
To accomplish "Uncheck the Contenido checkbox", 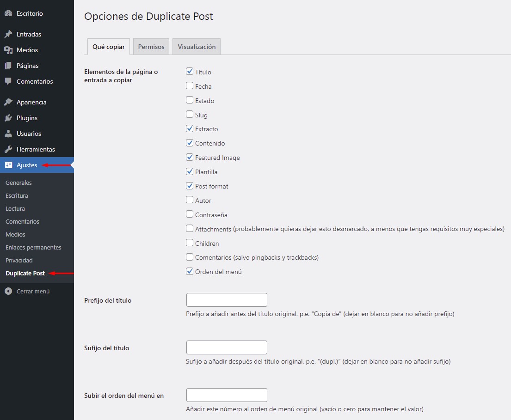I will coord(190,143).
